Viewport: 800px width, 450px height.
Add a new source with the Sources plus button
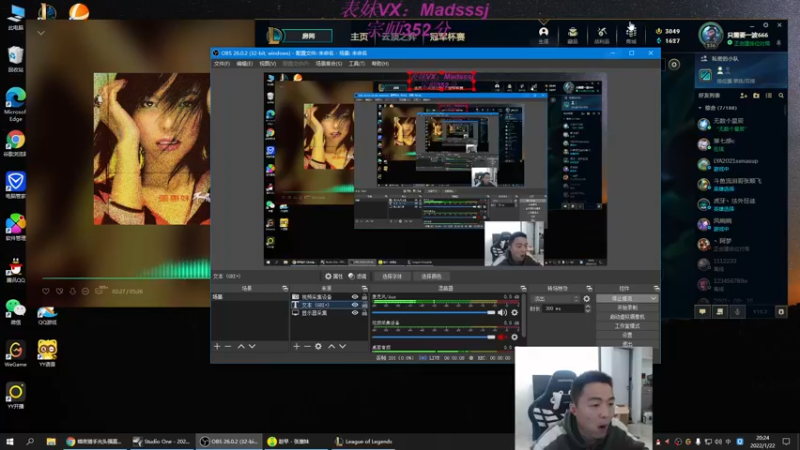(x=296, y=346)
